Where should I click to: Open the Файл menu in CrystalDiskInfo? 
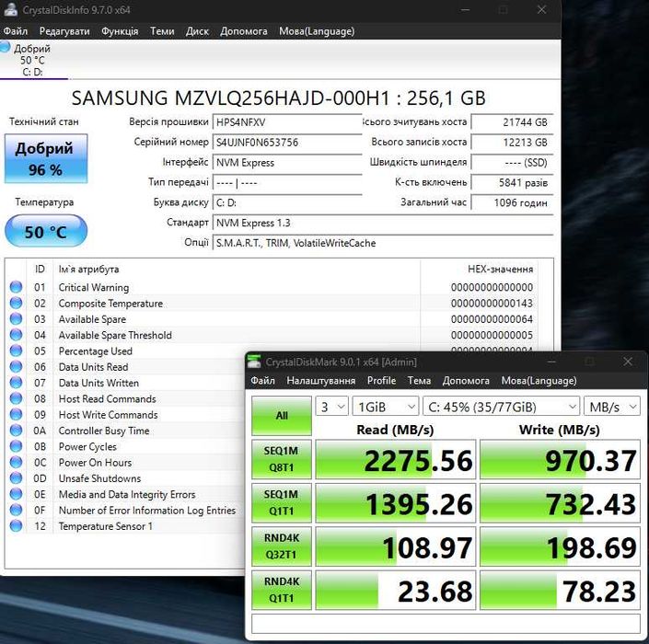[x=16, y=31]
